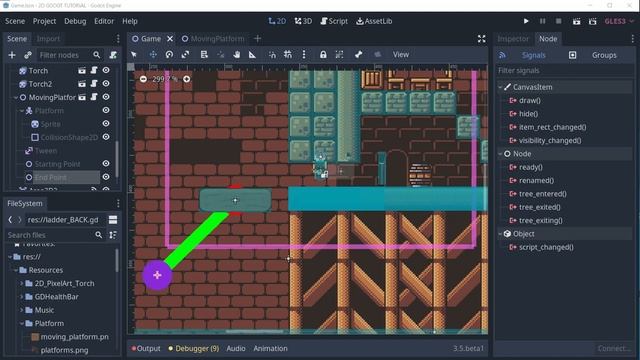The image size is (640, 360).
Task: Reset zoom by clicking the 299.7 % label
Action: click(164, 79)
